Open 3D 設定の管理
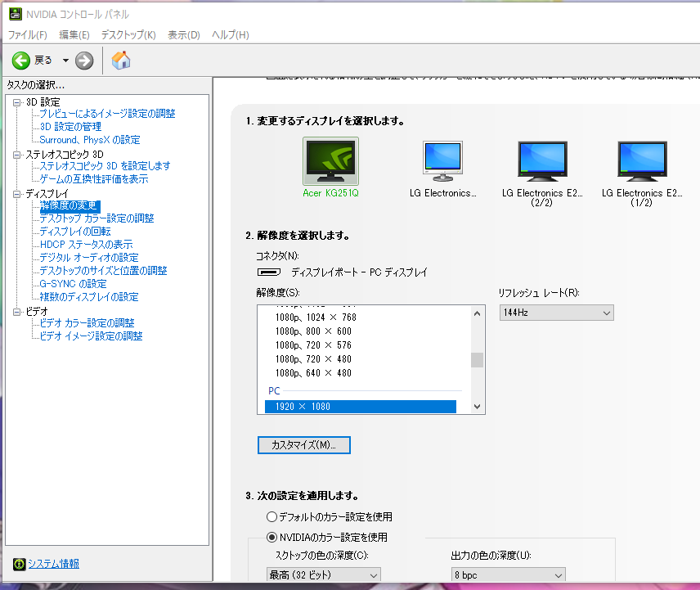 (x=70, y=126)
